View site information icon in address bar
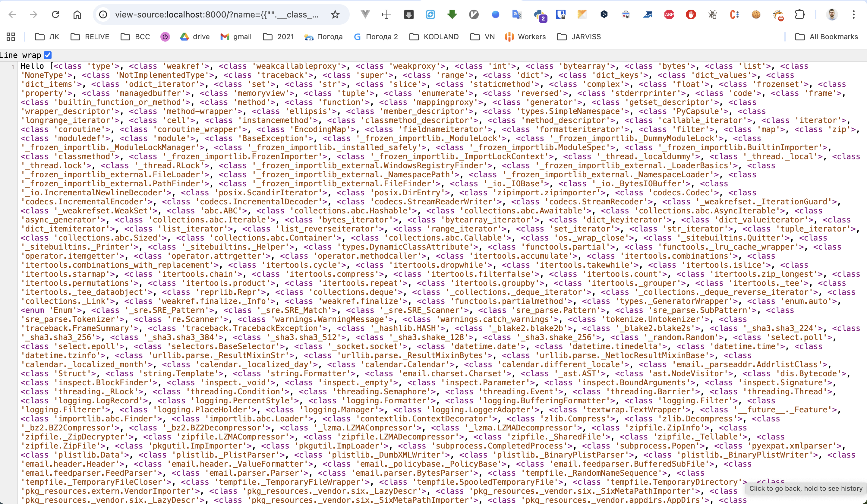867x504 pixels. [103, 14]
